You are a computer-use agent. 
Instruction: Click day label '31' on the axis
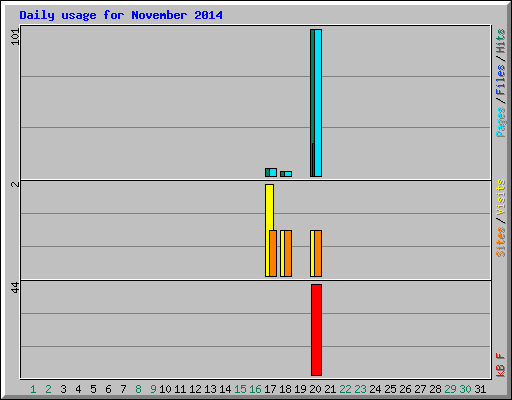(480, 389)
